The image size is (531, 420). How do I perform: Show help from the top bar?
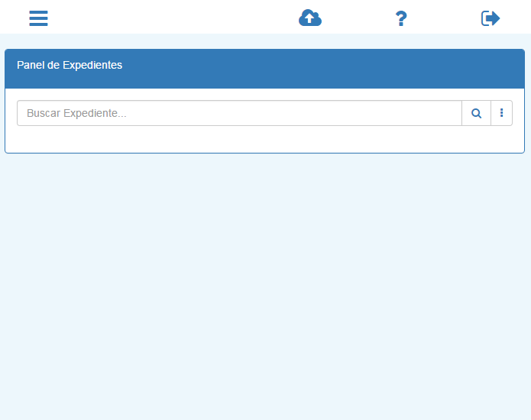coord(401,18)
